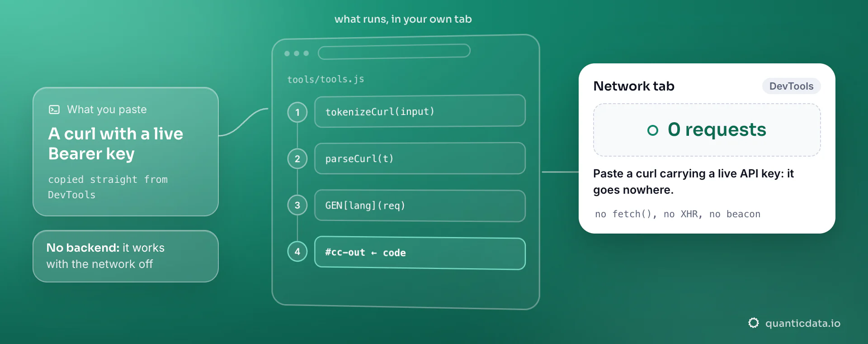This screenshot has width=868, height=344.
Task: Click the 'No backend: it works with the network off' card
Action: click(x=126, y=256)
